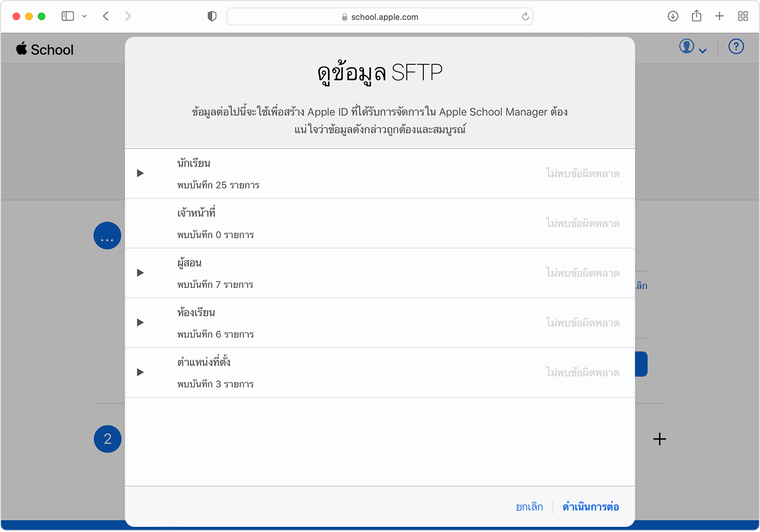
Task: Expand the นักเรียน records row
Action: coord(140,173)
